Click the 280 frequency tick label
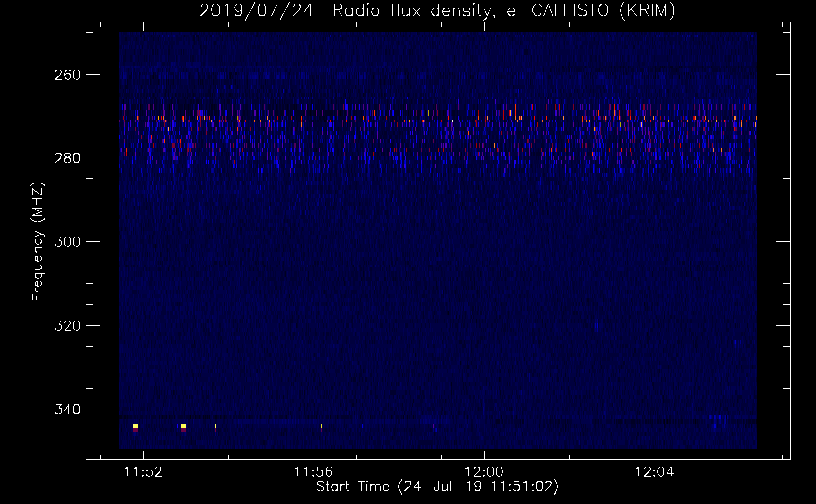This screenshot has height=504, width=816. (67, 158)
